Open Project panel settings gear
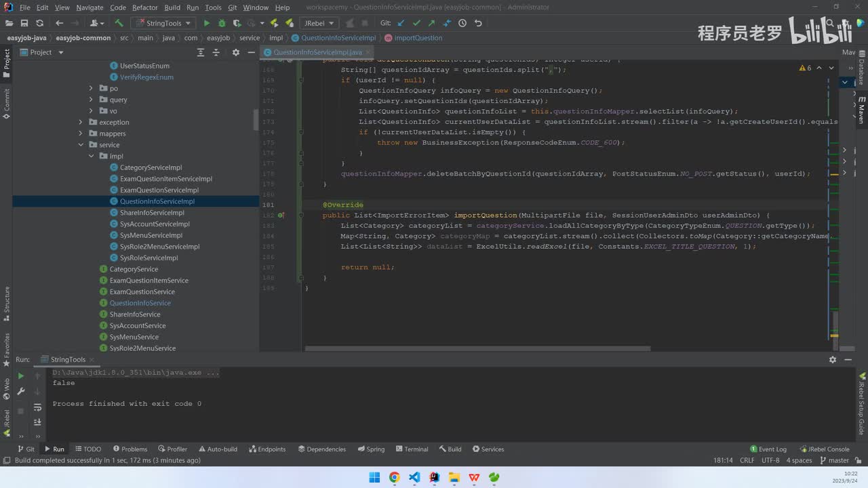Screen dimensions: 868x488 click(x=235, y=52)
